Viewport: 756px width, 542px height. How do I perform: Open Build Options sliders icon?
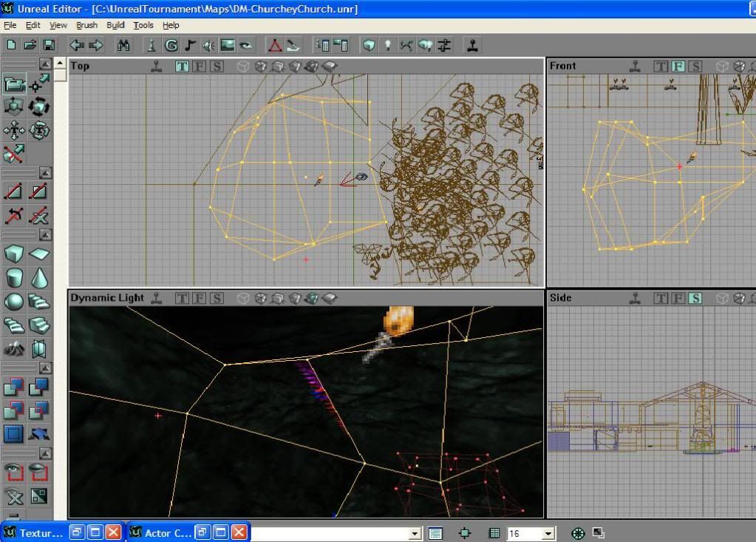pyautogui.click(x=444, y=45)
